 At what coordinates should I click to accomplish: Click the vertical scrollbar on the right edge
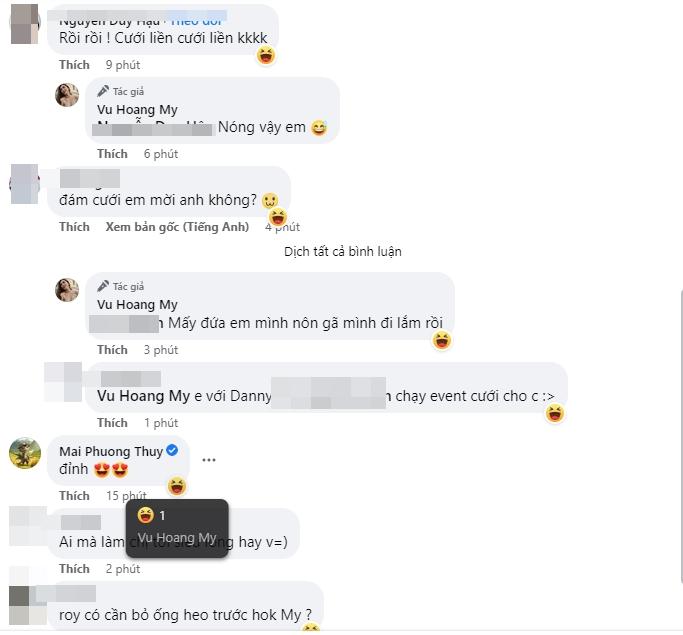coord(681,436)
